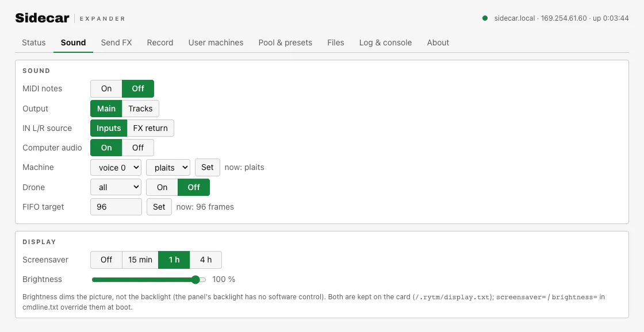
Task: Set Drone to Off
Action: point(194,187)
